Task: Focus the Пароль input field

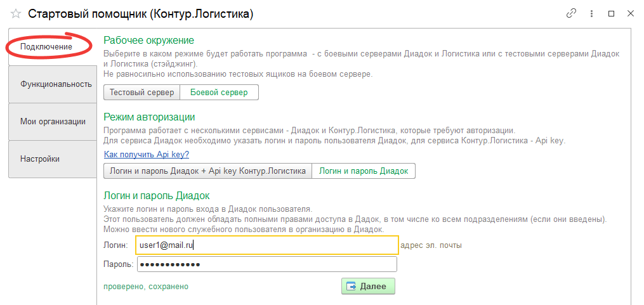Action: 267,264
